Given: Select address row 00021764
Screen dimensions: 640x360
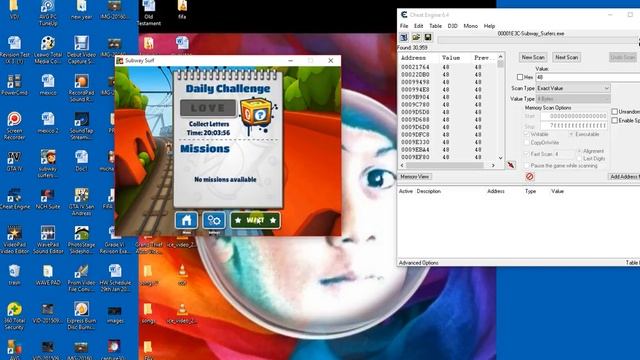Looking at the screenshot, I should tap(447, 67).
